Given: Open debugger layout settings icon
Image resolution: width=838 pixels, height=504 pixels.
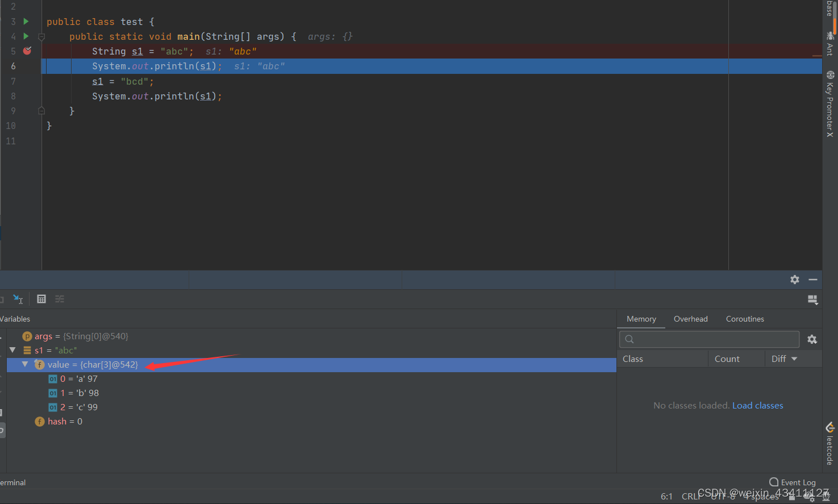Looking at the screenshot, I should [812, 299].
